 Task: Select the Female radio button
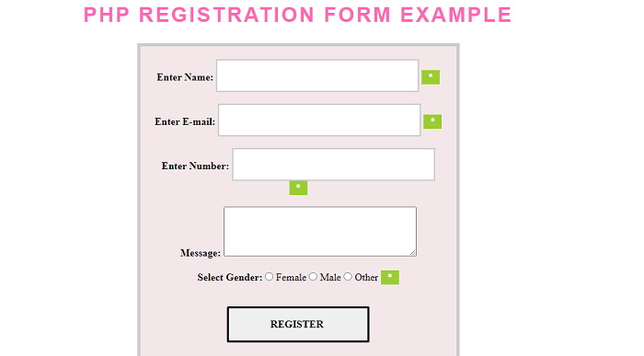(x=269, y=277)
